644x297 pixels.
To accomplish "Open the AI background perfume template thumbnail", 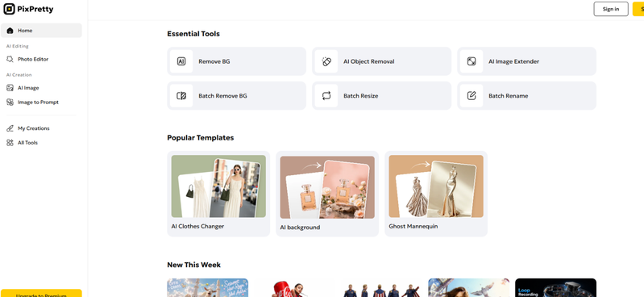I will tap(327, 187).
